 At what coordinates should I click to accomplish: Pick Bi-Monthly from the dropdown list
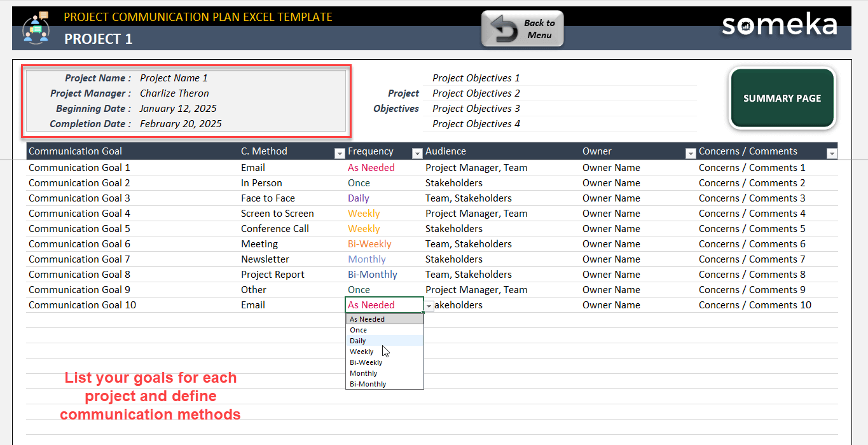[368, 384]
